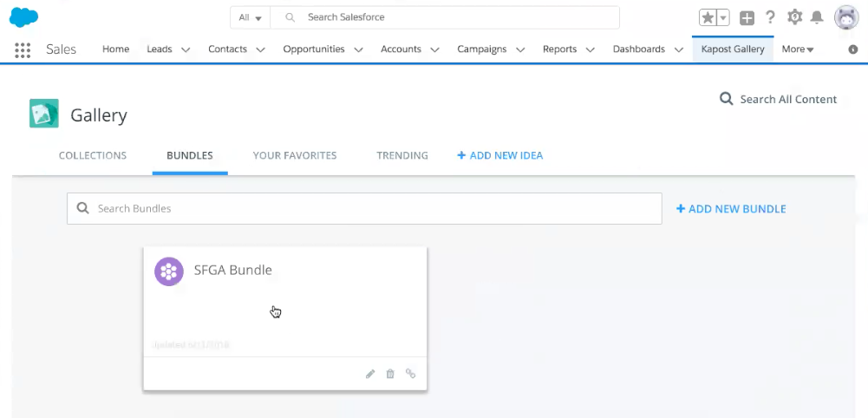Expand the Opportunities tab chevron
The width and height of the screenshot is (868, 418).
(x=358, y=49)
